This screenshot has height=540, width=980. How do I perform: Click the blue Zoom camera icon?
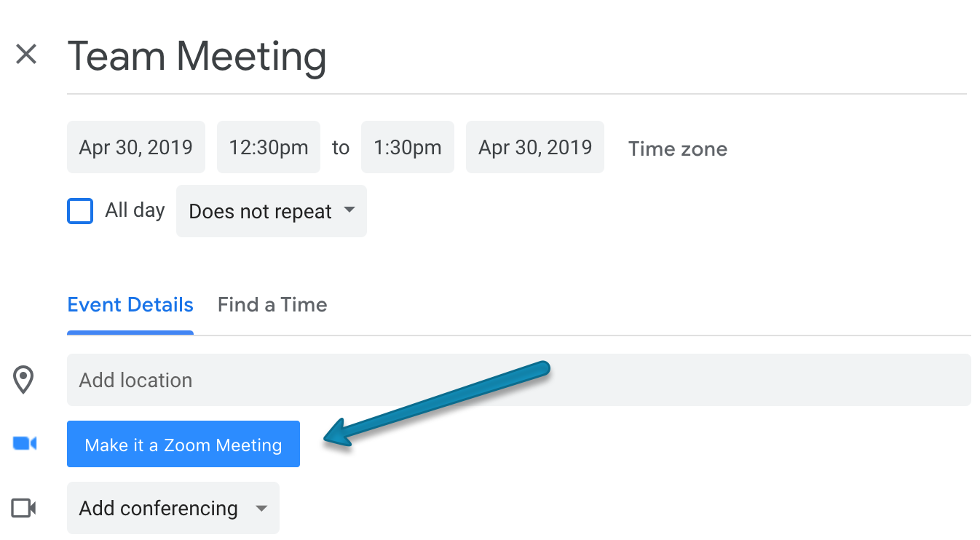[x=25, y=443]
